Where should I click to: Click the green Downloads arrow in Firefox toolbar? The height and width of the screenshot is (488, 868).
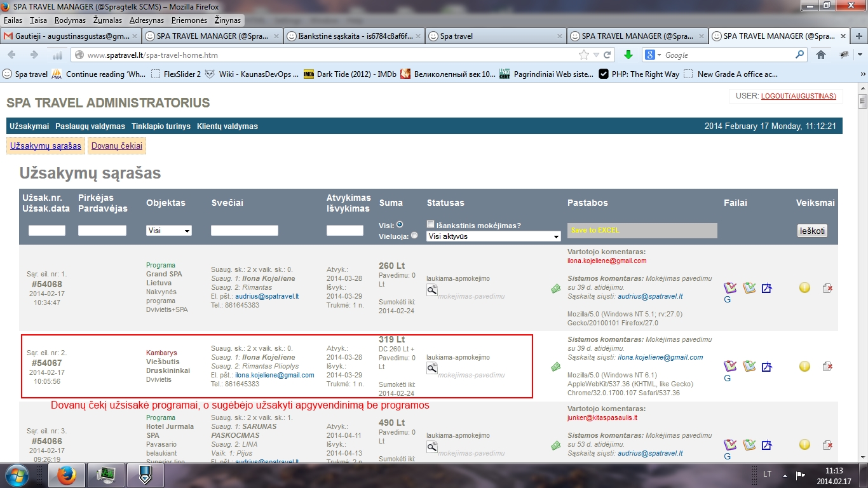tap(628, 55)
